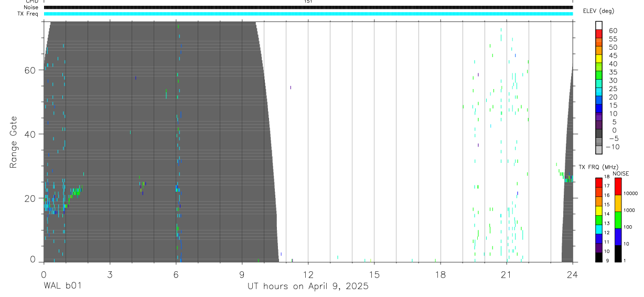Click the '24' tick on UT hours axis
Screen dimensions: 644x297
pos(572,274)
